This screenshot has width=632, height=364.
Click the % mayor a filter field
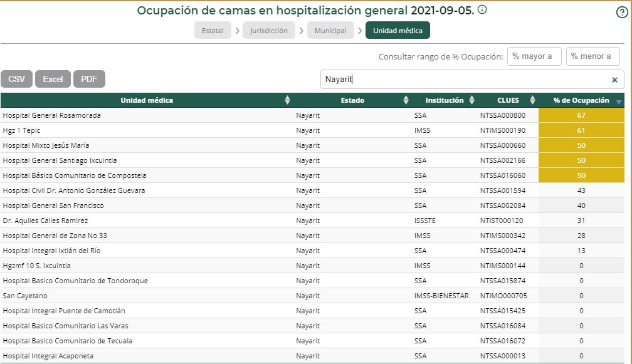(535, 56)
